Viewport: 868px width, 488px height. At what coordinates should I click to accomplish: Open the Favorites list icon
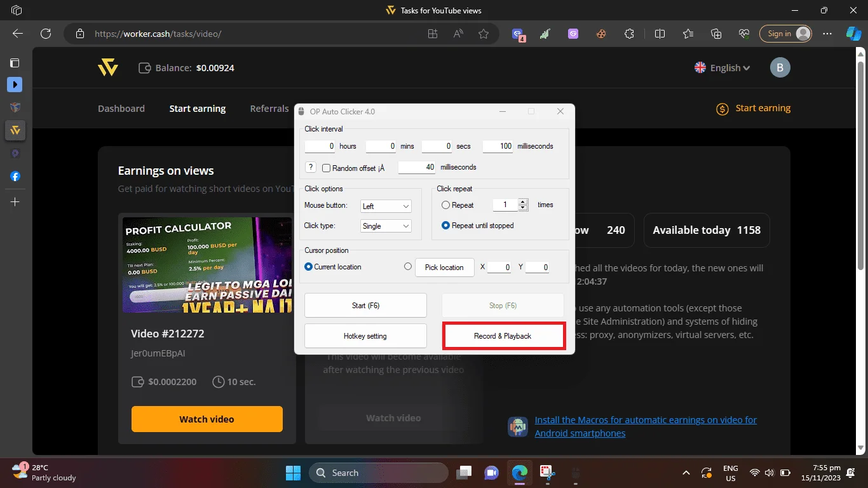pos(688,34)
